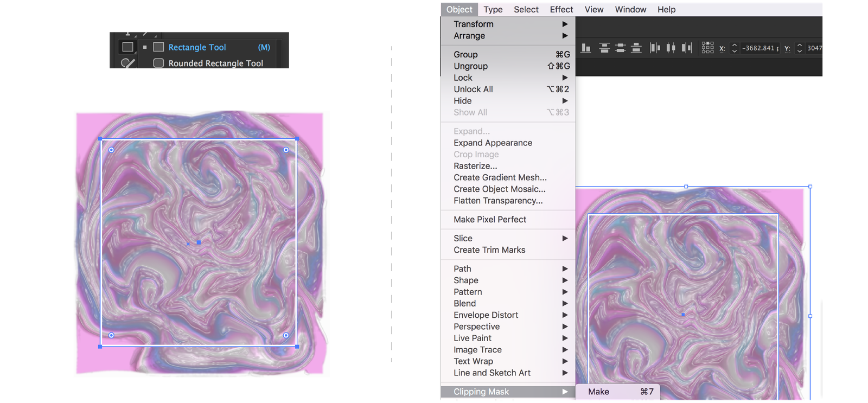
Task: Click the vertical align center icon
Action: point(621,48)
